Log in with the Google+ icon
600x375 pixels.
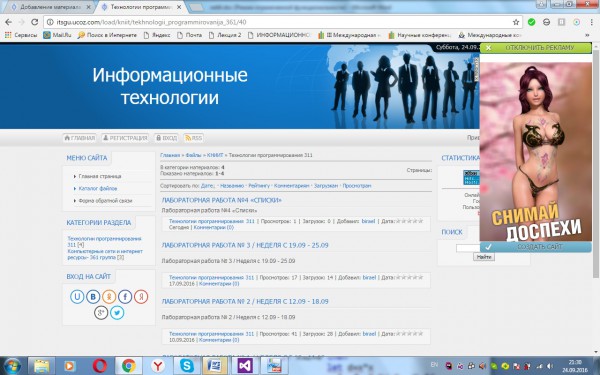coord(101,313)
